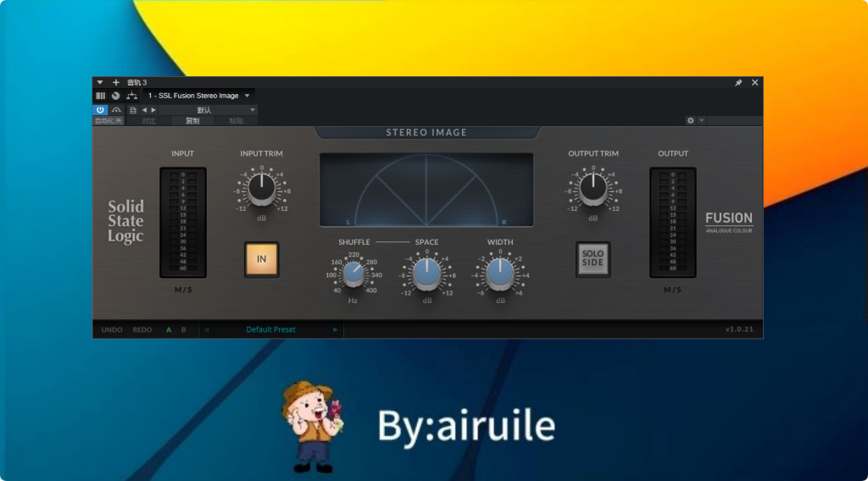This screenshot has height=481, width=868.
Task: Toggle the plugin power bypass button
Action: tap(100, 110)
